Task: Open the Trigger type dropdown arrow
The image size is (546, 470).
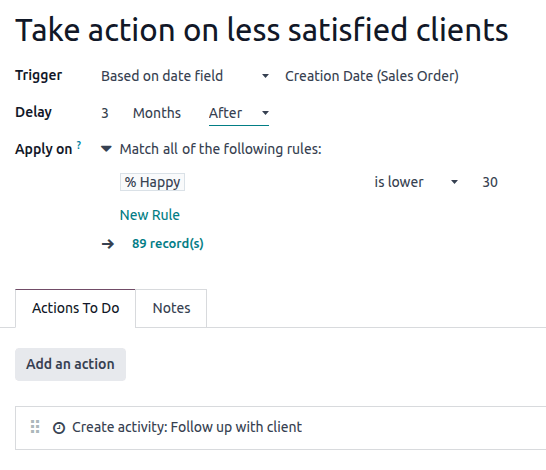Action: tap(265, 76)
